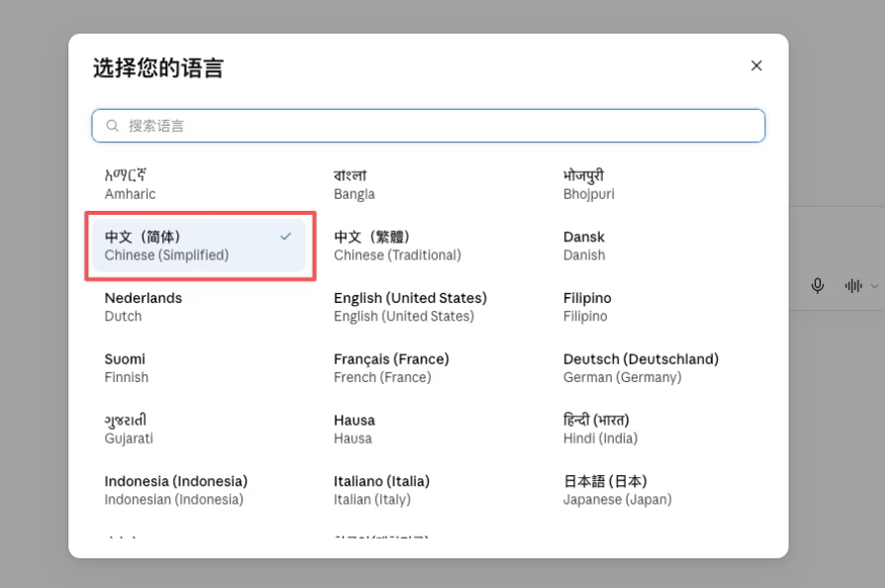Select Chinese (Simplified) option
Viewport: 885px width, 588px height.
199,245
